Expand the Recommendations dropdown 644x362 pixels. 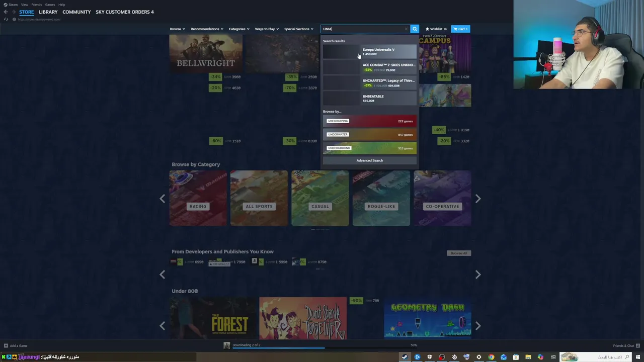[207, 29]
